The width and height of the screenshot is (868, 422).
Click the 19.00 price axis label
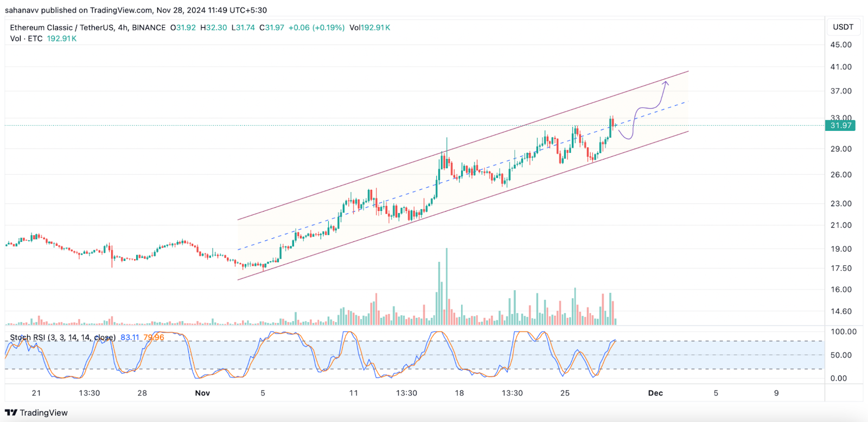coord(841,249)
